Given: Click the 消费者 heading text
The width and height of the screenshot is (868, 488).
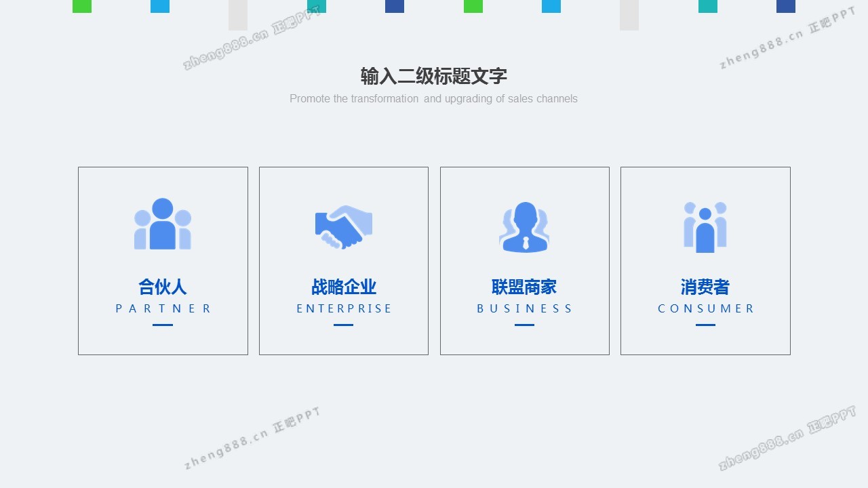Looking at the screenshot, I should tap(705, 287).
